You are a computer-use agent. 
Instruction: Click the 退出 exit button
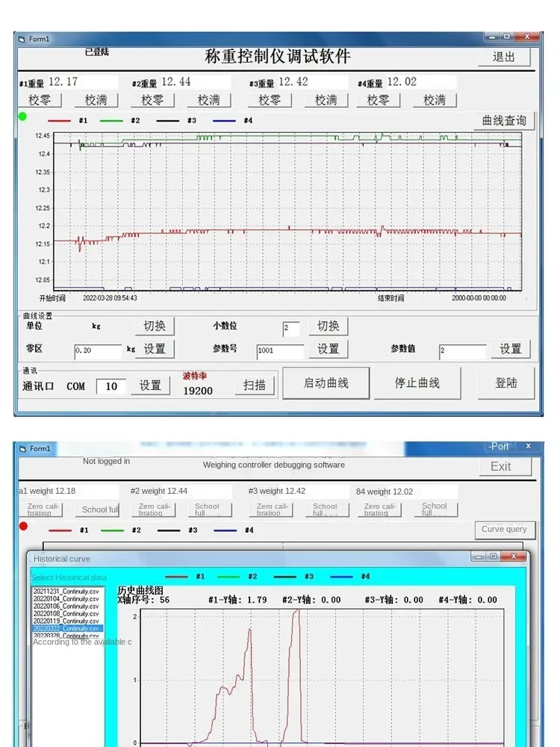click(x=504, y=57)
